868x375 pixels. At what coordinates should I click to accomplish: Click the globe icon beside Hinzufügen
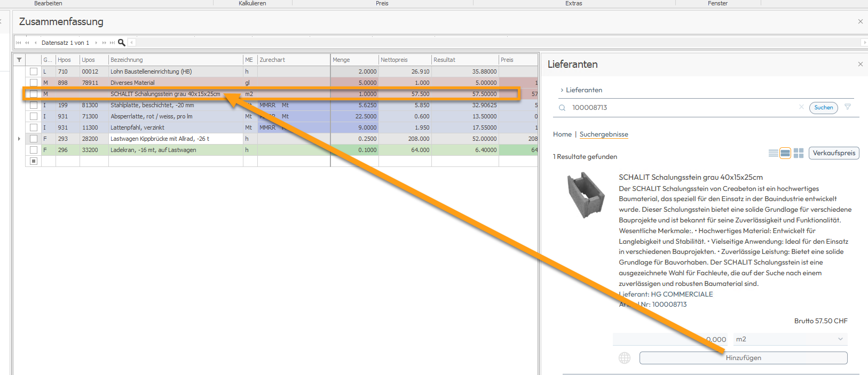coord(625,358)
